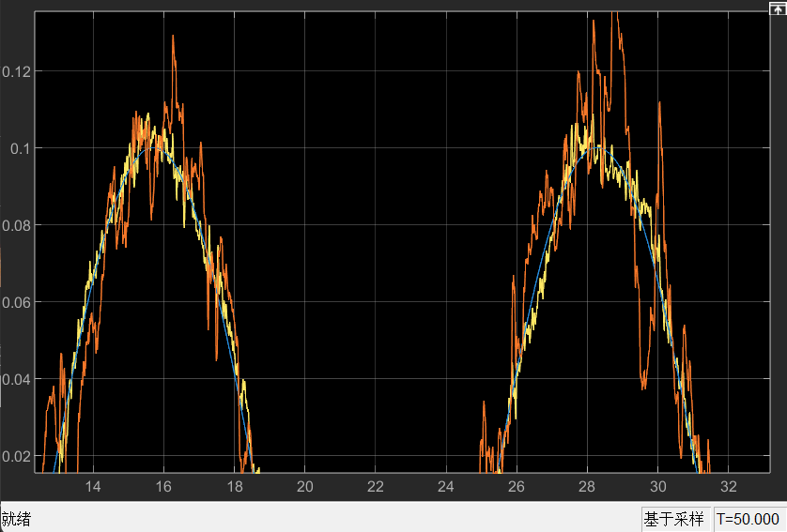The height and width of the screenshot is (532, 787).
Task: Click x-axis tick label 30
Action: point(658,487)
